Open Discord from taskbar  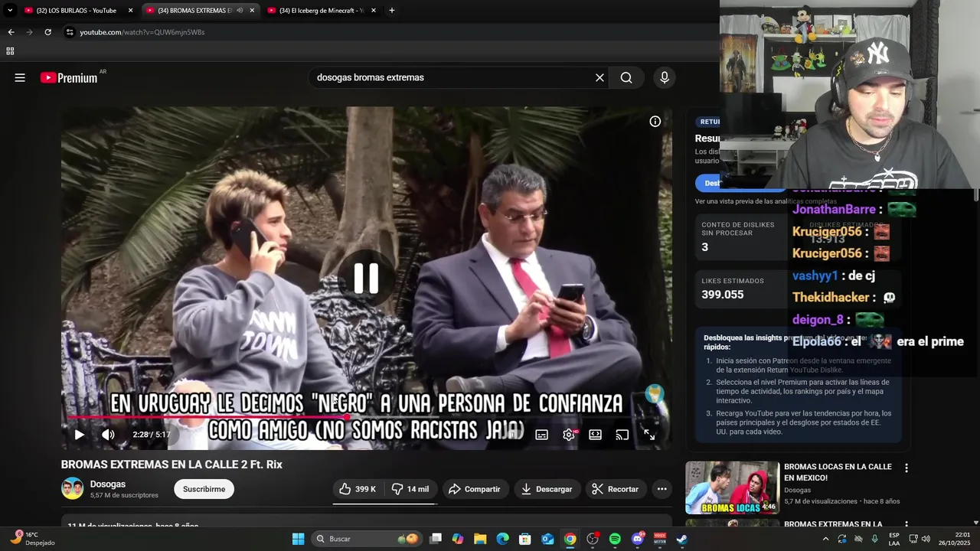click(x=637, y=539)
